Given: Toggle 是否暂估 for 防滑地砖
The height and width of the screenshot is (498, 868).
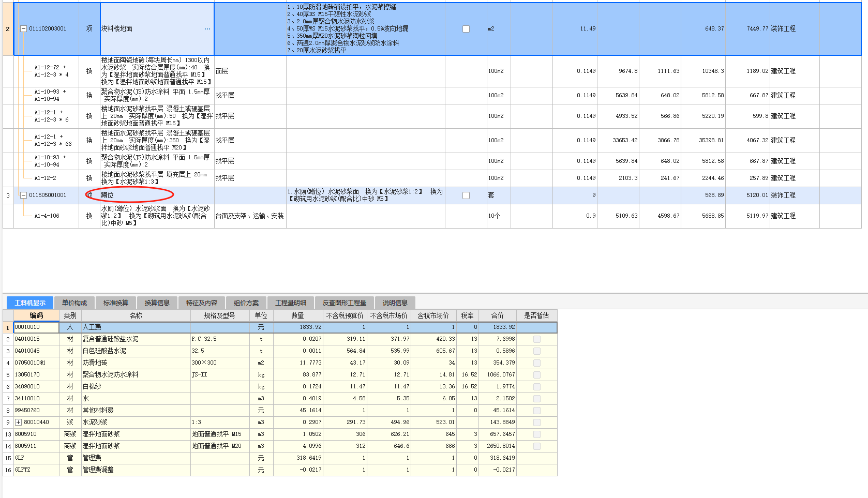Looking at the screenshot, I should [x=537, y=363].
